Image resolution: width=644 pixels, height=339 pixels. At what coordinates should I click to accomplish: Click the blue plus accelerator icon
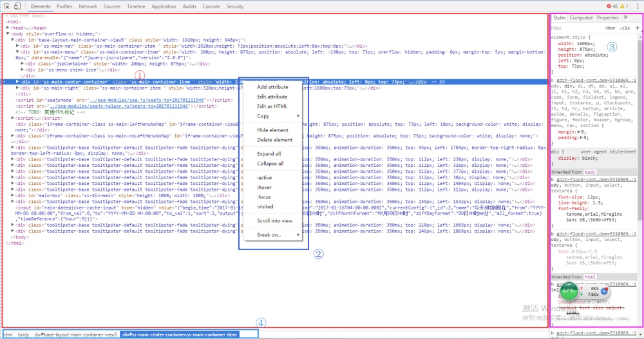(605, 291)
